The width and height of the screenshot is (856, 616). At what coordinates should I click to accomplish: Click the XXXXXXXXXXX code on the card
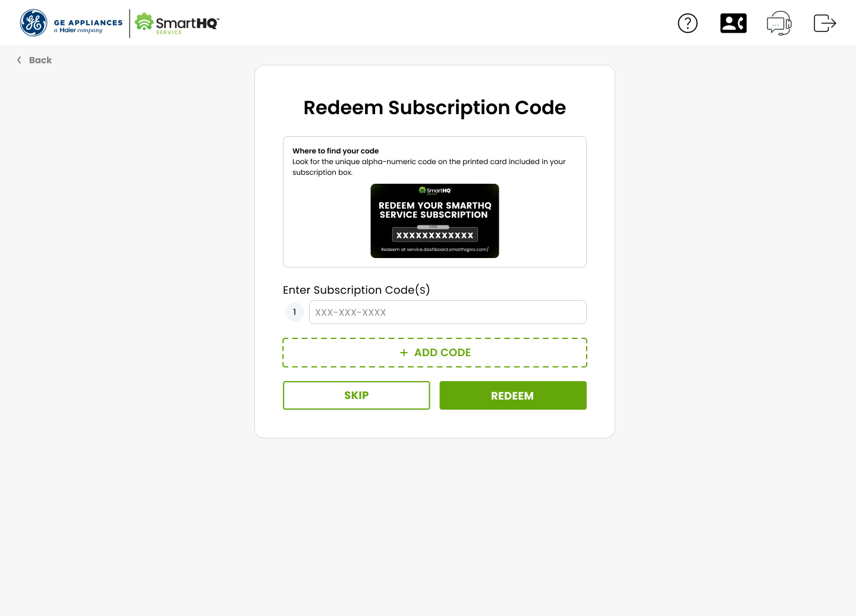435,235
